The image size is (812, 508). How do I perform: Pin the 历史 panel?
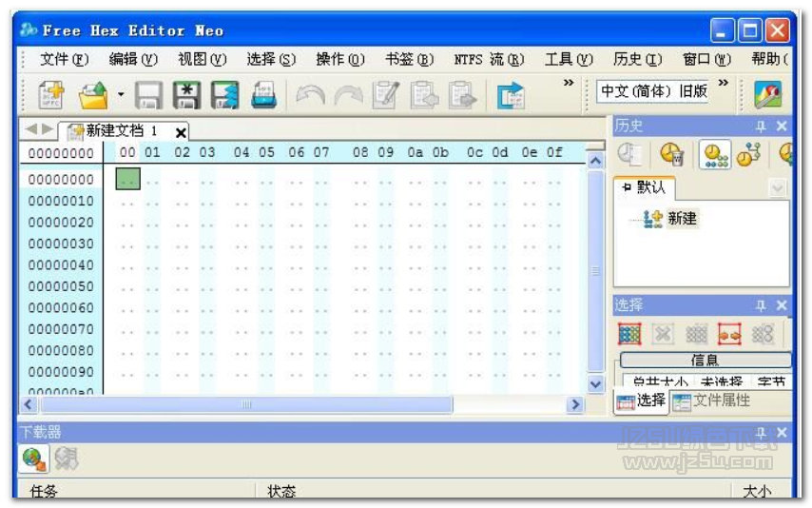761,126
